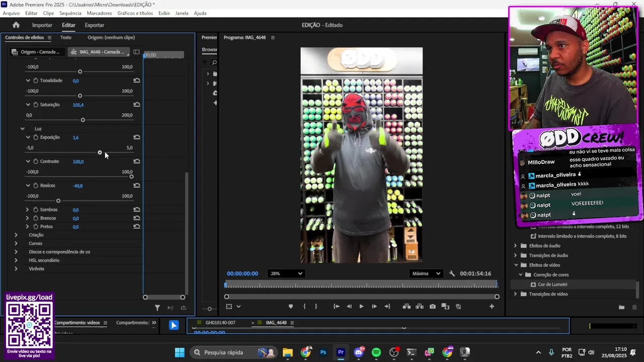Click the 00:00:00:00 program timecode
644x362 pixels.
click(243, 274)
